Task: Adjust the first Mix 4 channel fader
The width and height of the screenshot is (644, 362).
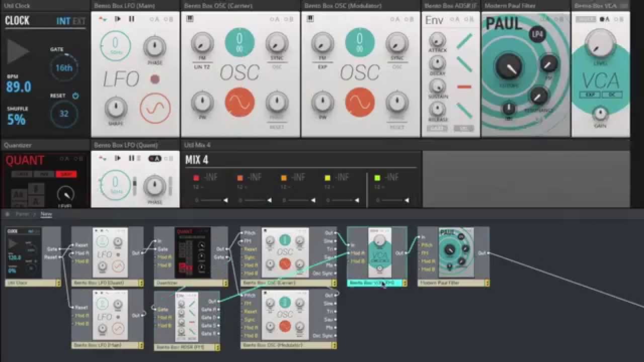Action: tap(211, 200)
